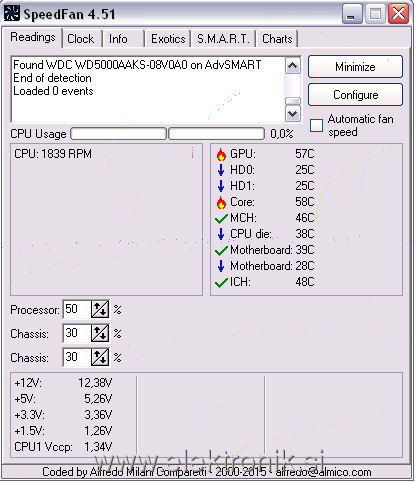Screen dimensions: 417x482
Task: Click the CPU: 1839 RPM reading
Action: (x=53, y=154)
